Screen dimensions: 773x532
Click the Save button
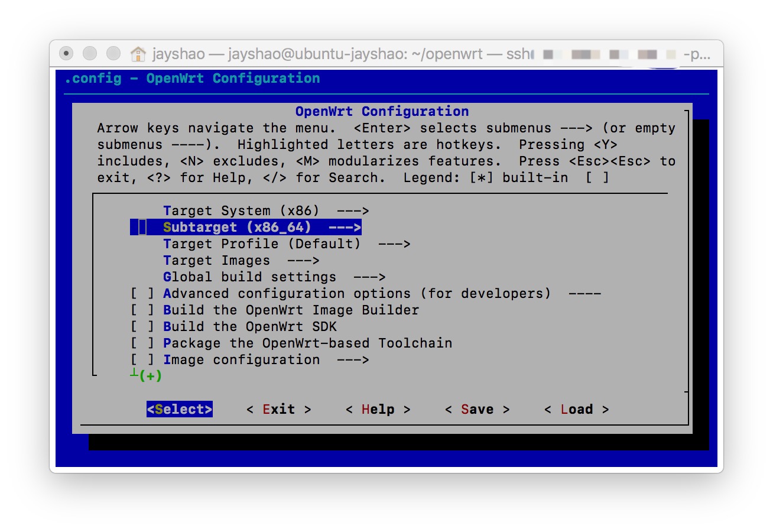[477, 410]
